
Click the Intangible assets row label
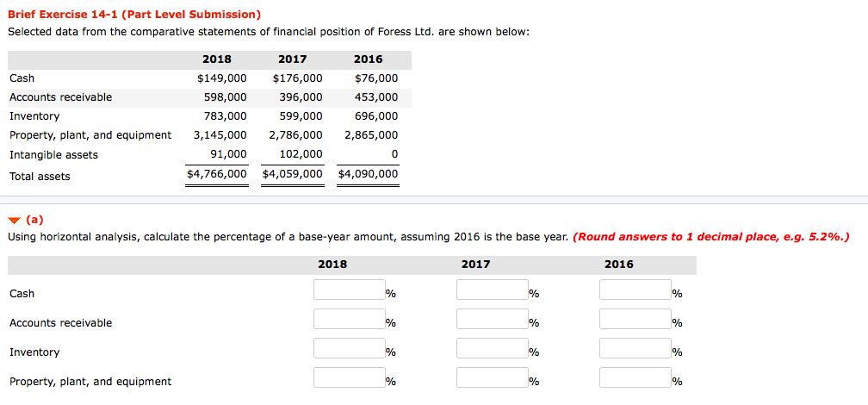[53, 155]
